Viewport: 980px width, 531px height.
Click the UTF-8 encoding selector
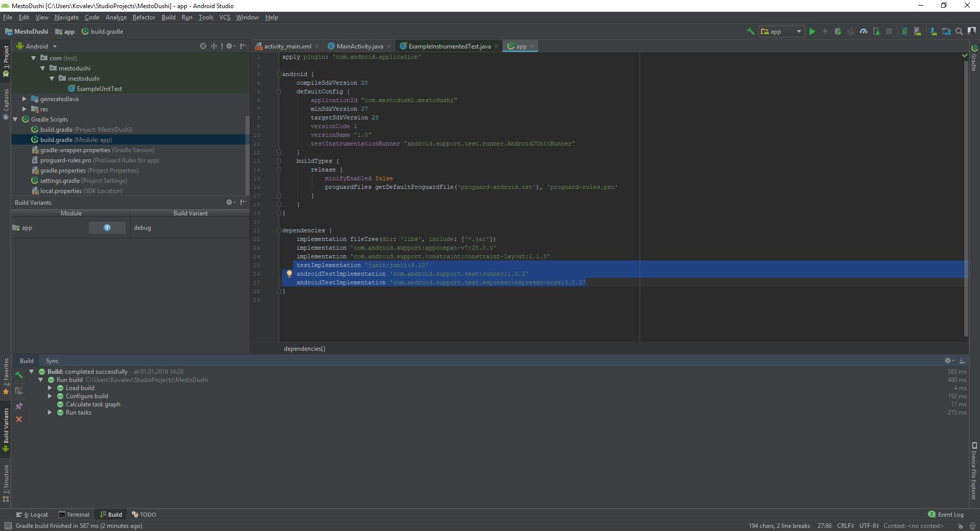[869, 526]
